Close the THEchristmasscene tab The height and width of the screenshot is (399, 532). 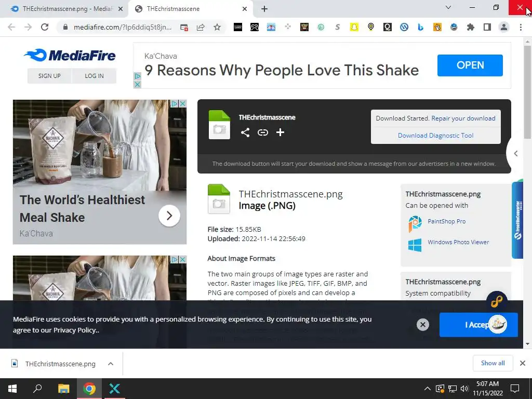pos(245,9)
